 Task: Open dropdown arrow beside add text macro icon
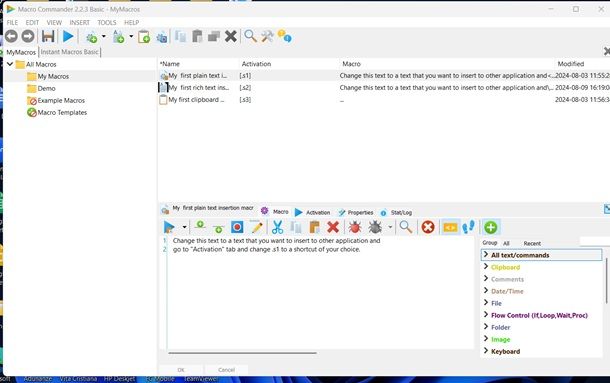(131, 37)
